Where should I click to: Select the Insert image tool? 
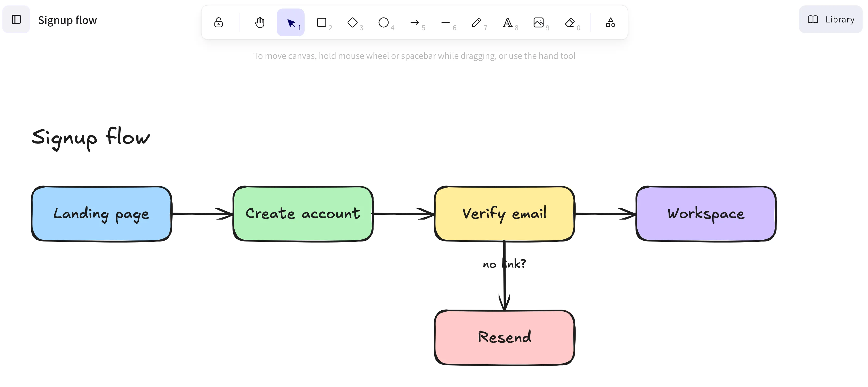pyautogui.click(x=538, y=22)
